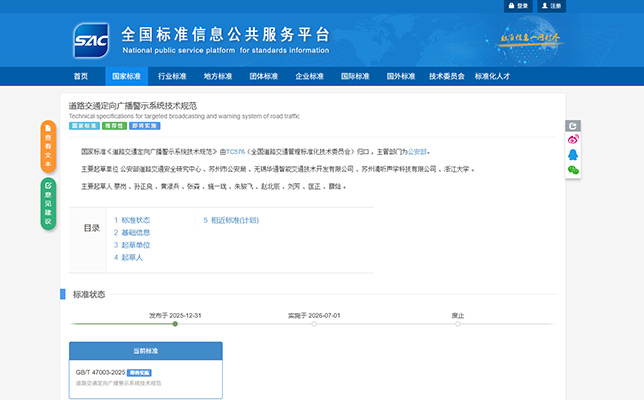This screenshot has width=644, height=400.
Task: Go to the 首页 home tab
Action: (80, 76)
